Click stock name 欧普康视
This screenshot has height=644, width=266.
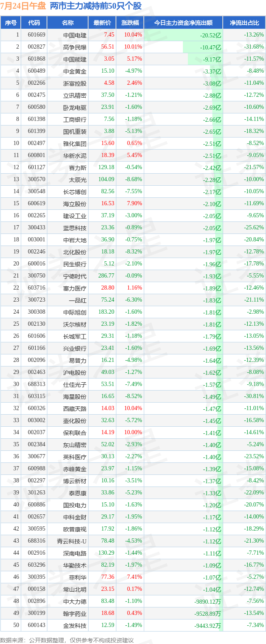pos(75,529)
